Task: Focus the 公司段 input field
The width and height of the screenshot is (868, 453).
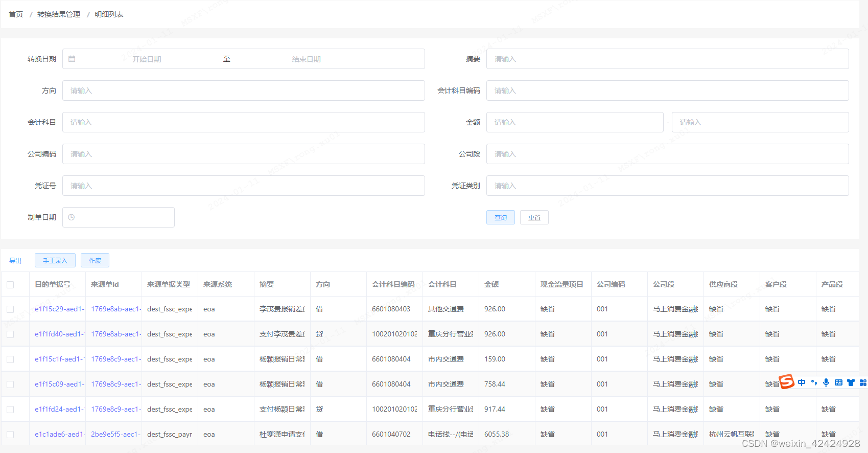Action: pyautogui.click(x=667, y=154)
